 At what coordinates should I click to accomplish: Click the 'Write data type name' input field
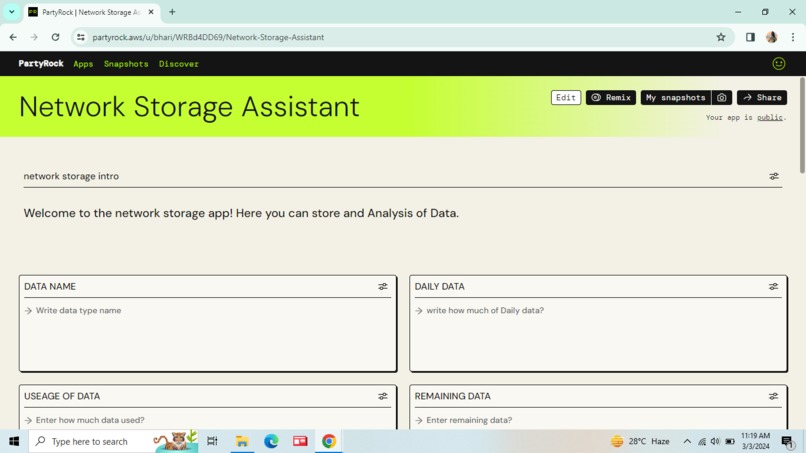[x=208, y=311]
